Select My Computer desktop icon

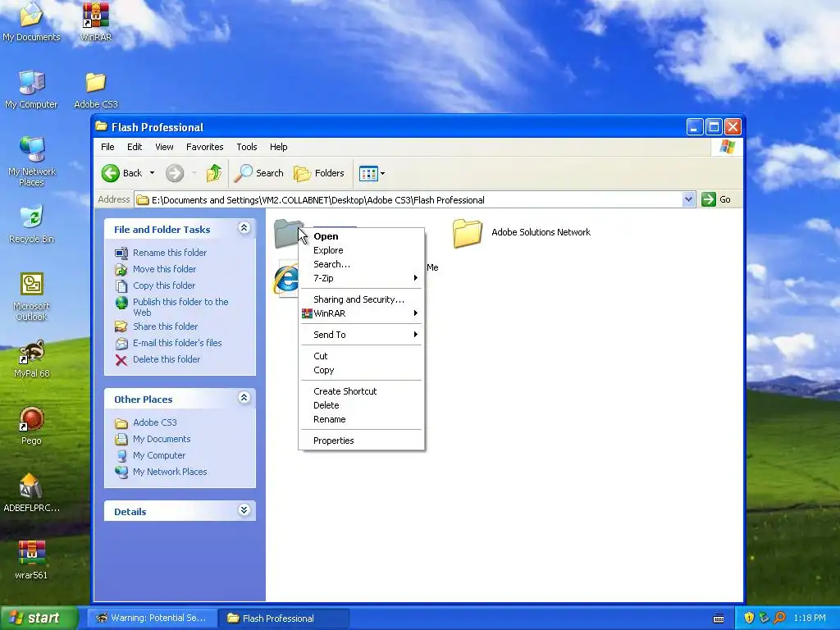31,89
